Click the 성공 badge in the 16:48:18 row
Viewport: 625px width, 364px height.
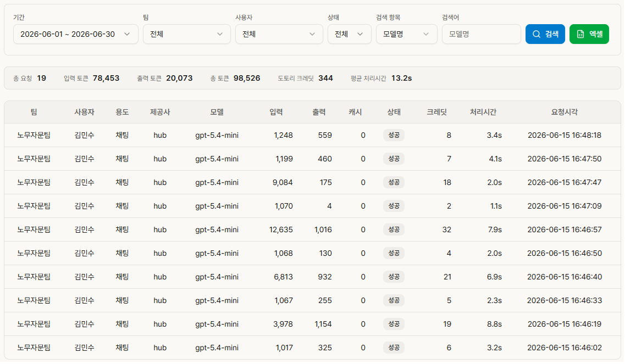(394, 136)
